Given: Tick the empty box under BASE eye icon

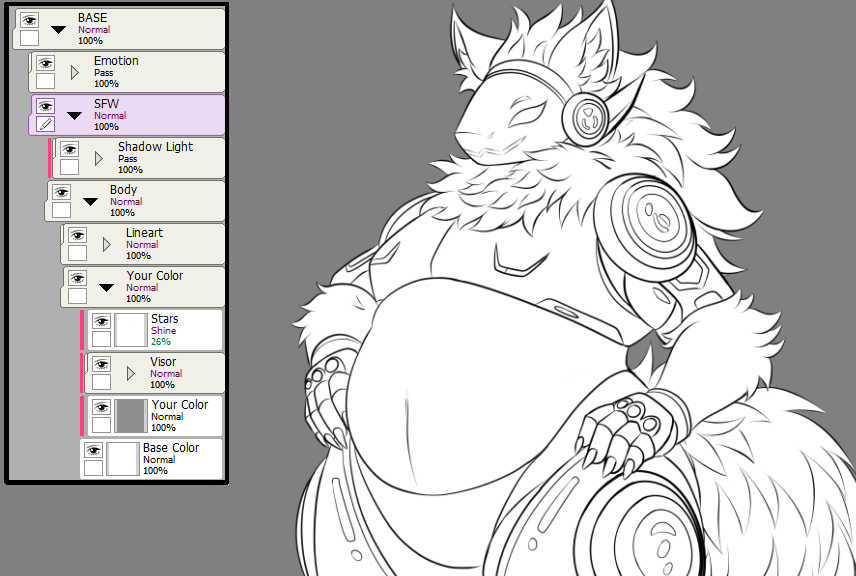Looking at the screenshot, I should [29, 38].
